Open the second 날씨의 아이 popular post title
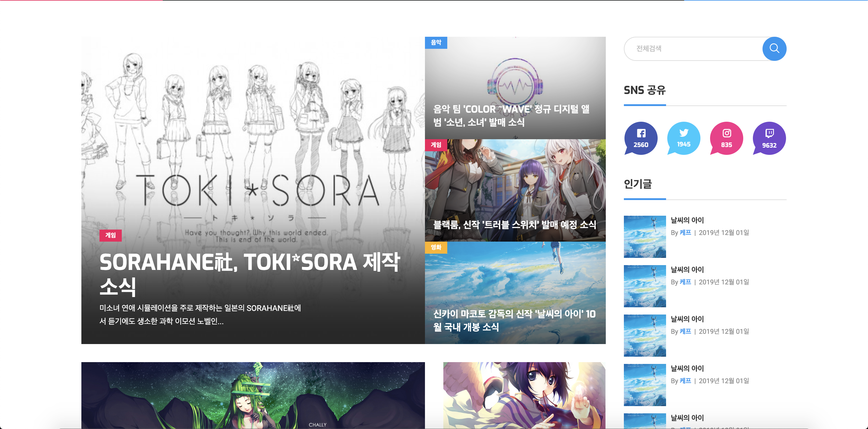The width and height of the screenshot is (868, 429). tap(687, 269)
